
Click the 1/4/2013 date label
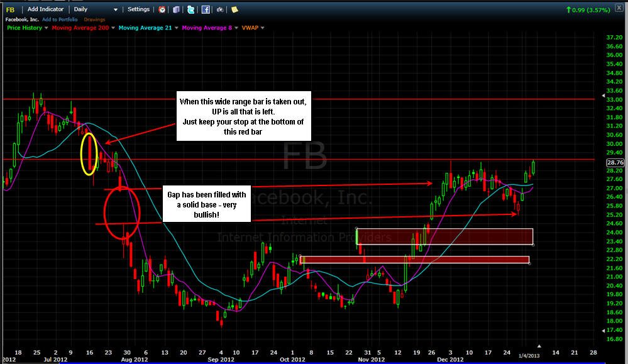point(529,356)
